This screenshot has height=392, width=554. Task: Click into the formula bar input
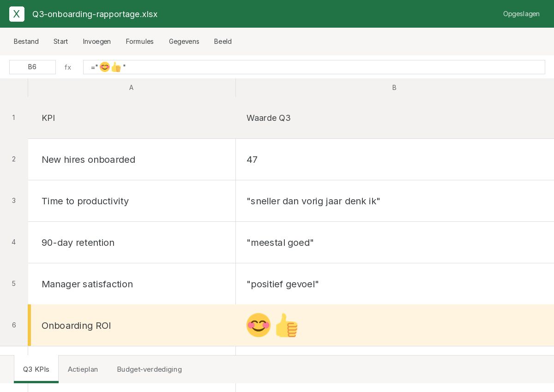[314, 67]
